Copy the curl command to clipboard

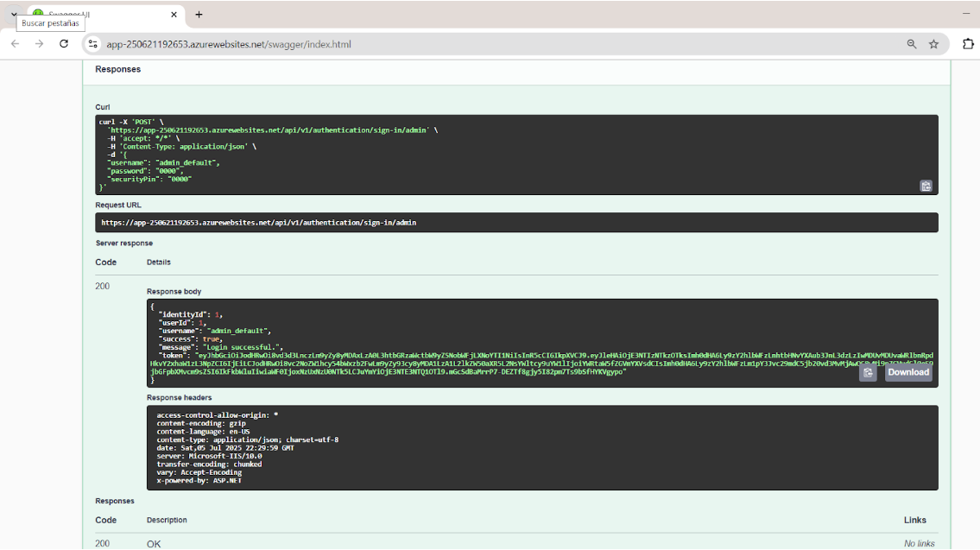coord(926,186)
